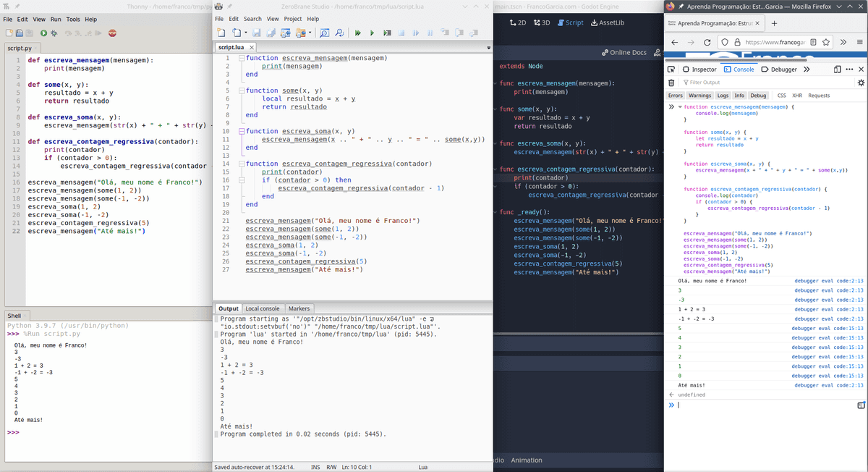The width and height of the screenshot is (868, 472).
Task: Toggle the Logs filter in the console
Action: click(723, 96)
